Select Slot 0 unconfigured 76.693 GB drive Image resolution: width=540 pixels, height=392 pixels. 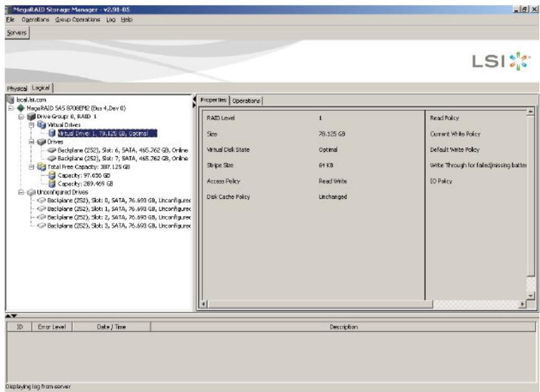point(119,200)
